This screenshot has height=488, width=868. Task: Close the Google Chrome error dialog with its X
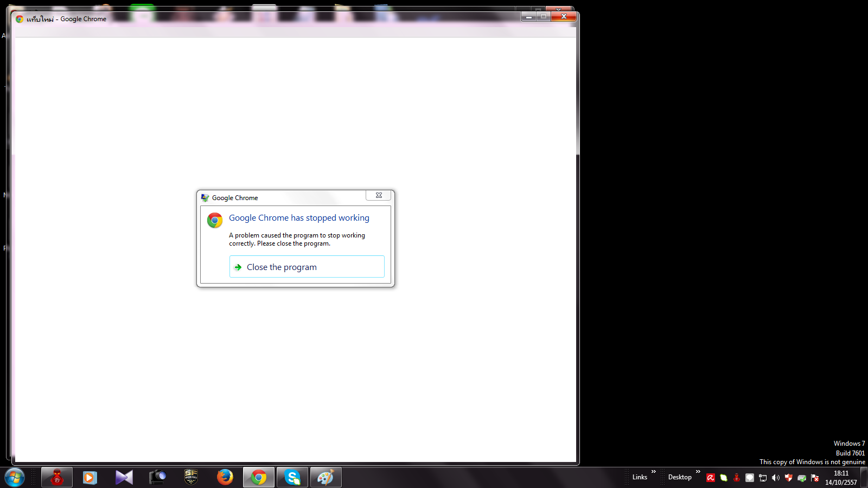coord(379,195)
